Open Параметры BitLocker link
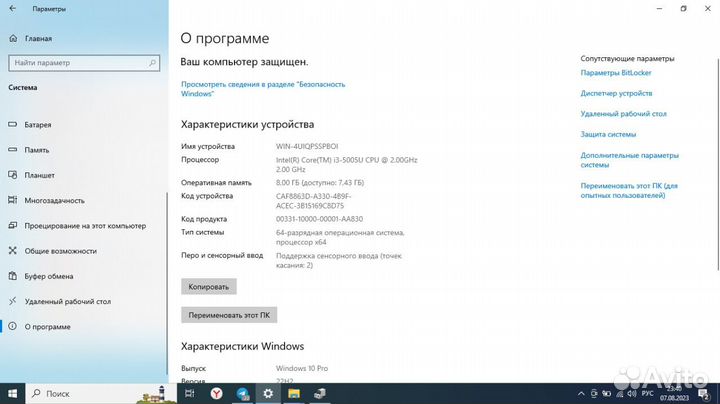Image resolution: width=720 pixels, height=404 pixels. pyautogui.click(x=616, y=73)
